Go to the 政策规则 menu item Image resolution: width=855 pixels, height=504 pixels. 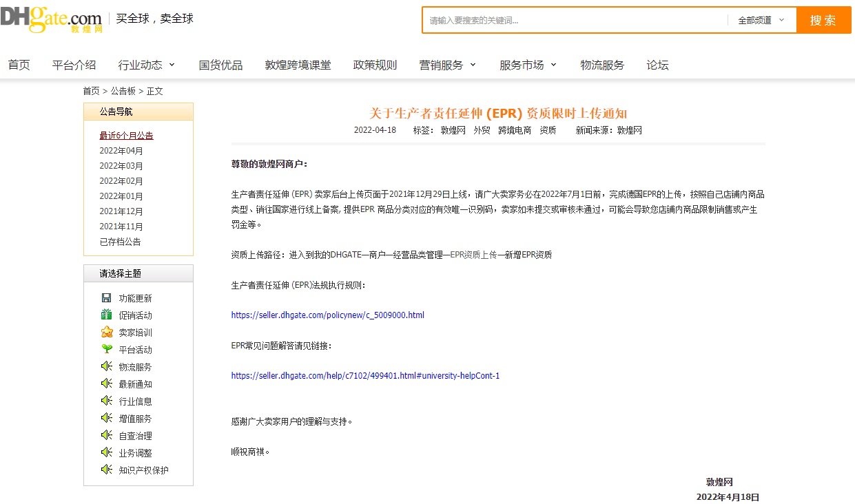point(375,65)
